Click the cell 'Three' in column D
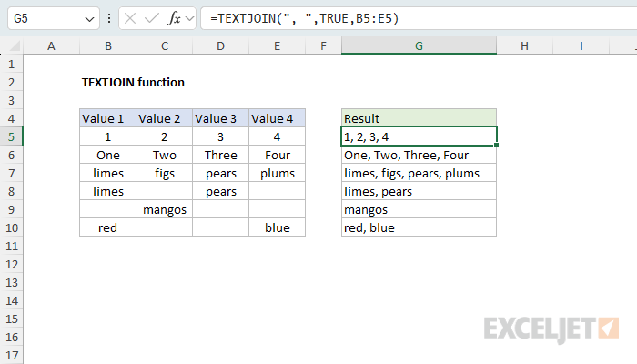This screenshot has height=364, width=637. pyautogui.click(x=220, y=156)
